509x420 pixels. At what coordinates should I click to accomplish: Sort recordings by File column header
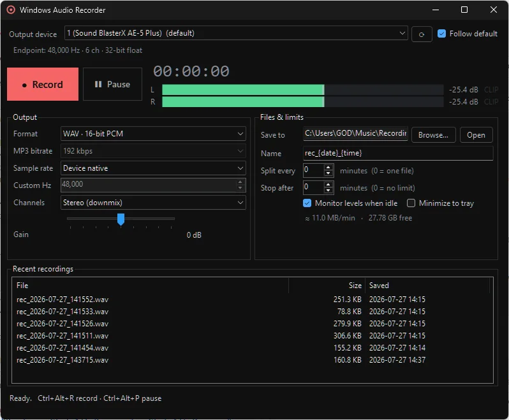151,286
